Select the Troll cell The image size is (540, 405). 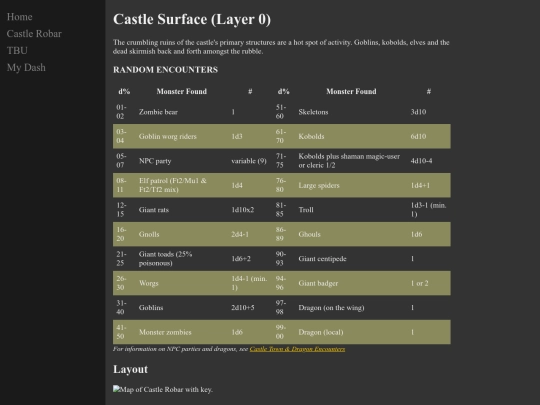point(351,210)
